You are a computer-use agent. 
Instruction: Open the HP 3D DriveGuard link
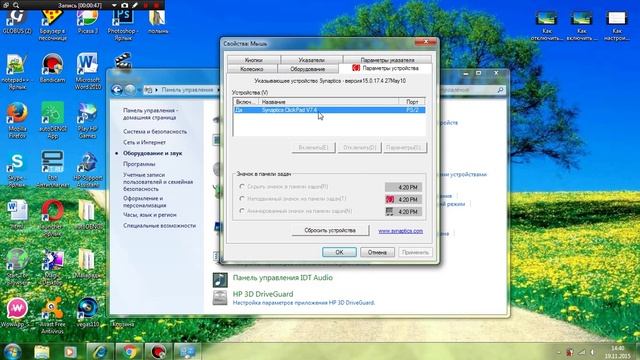(x=263, y=294)
